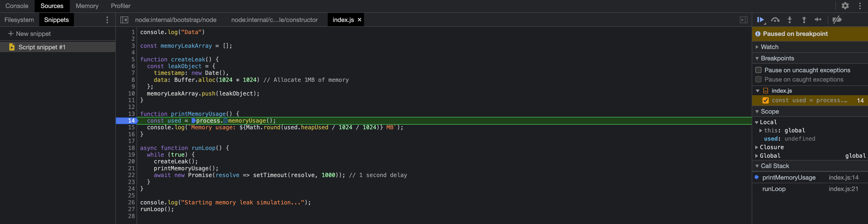Open the Filesystem tab

19,20
